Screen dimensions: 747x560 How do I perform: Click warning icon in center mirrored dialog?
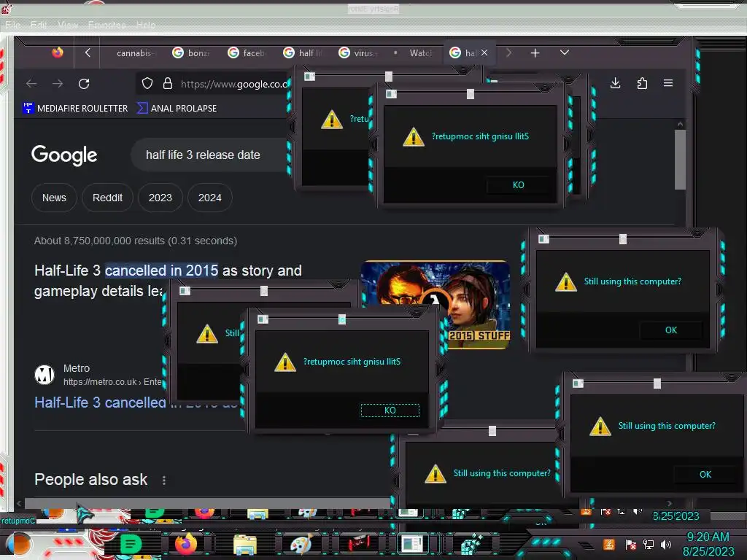[285, 362]
